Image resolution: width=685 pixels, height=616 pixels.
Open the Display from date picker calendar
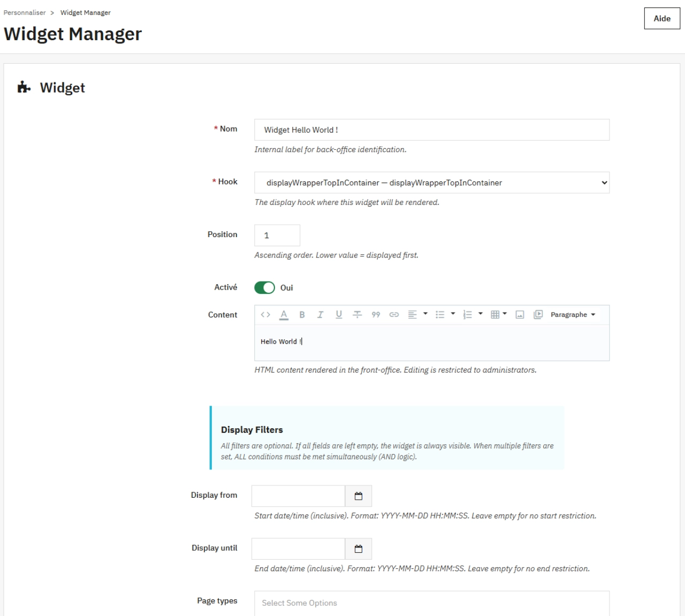[359, 496]
